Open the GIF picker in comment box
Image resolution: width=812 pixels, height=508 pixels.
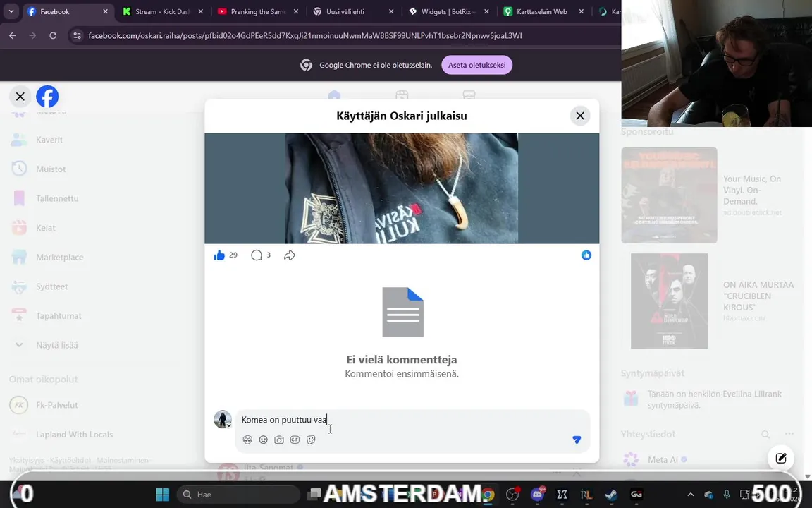tap(295, 440)
